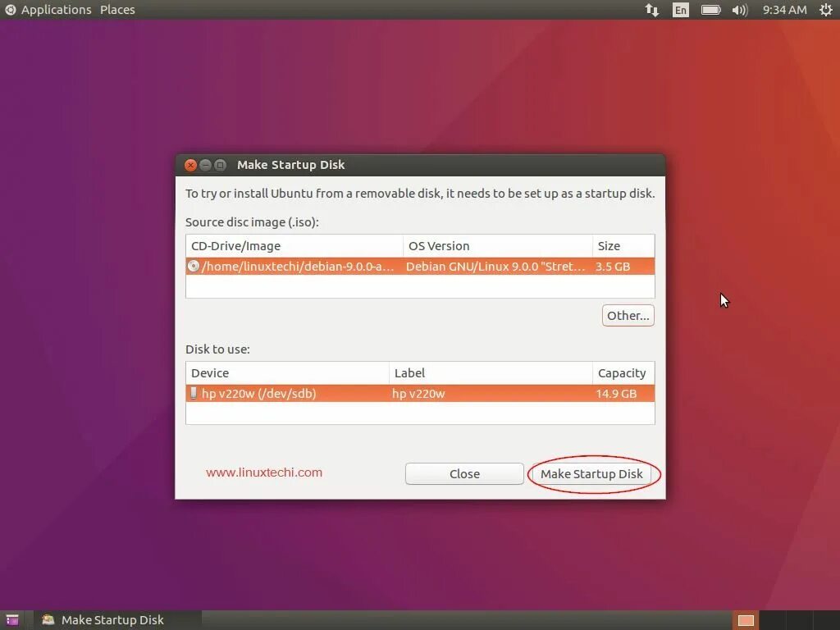Select the debian-9.0.0 ISO source row

point(420,267)
